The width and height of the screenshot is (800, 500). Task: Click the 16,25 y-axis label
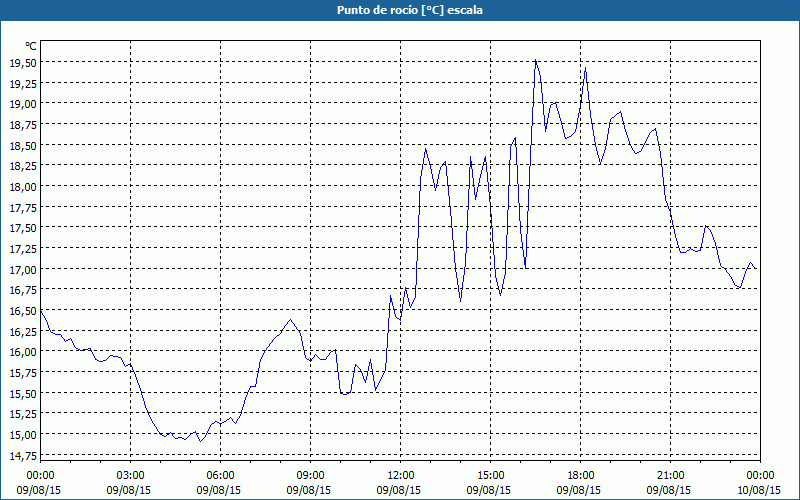coord(23,331)
